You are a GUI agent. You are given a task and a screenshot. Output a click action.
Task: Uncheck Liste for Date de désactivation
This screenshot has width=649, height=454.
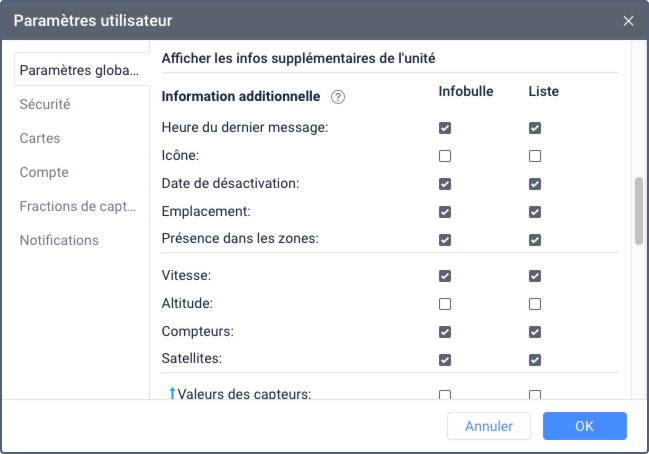tap(535, 184)
